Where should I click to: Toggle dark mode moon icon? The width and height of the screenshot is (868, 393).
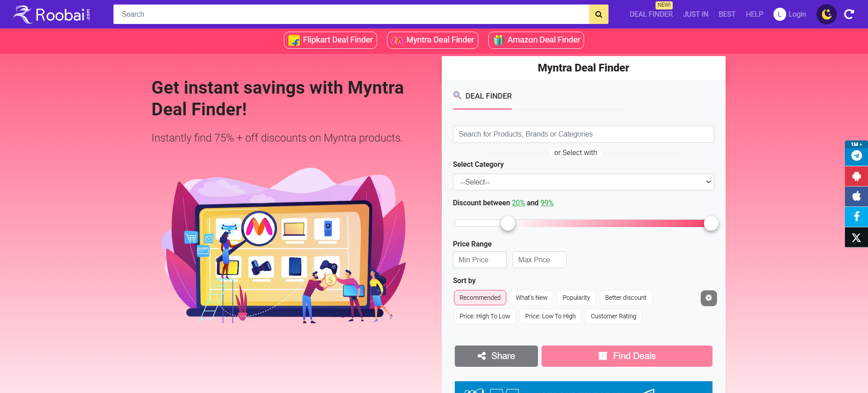[826, 14]
